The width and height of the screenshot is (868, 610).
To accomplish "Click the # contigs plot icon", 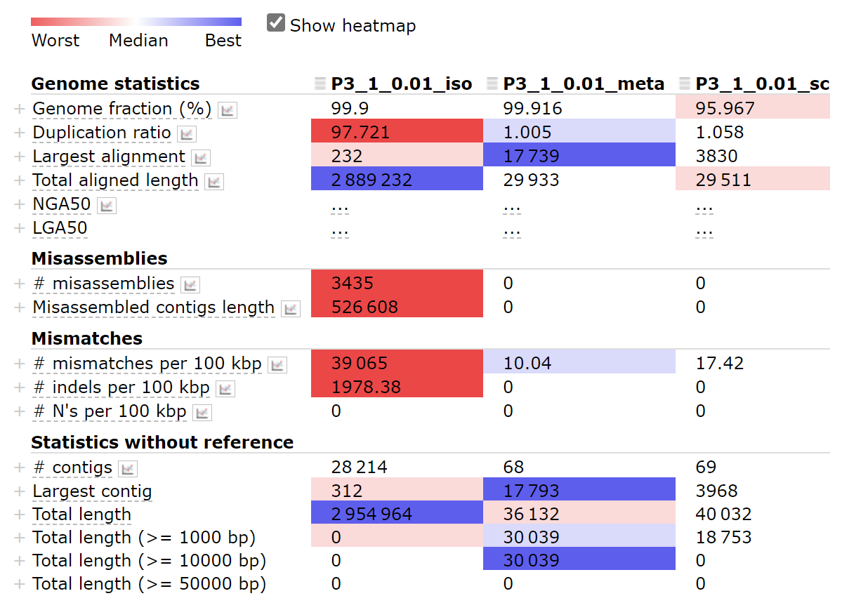I will pos(128,469).
